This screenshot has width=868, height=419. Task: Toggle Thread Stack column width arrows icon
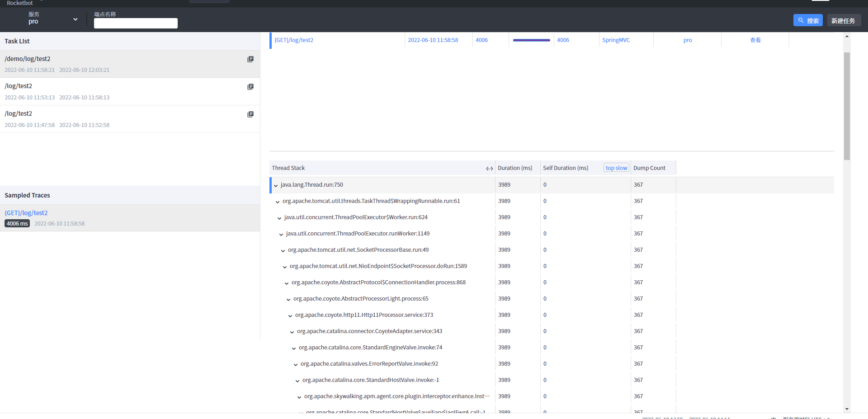coord(490,168)
